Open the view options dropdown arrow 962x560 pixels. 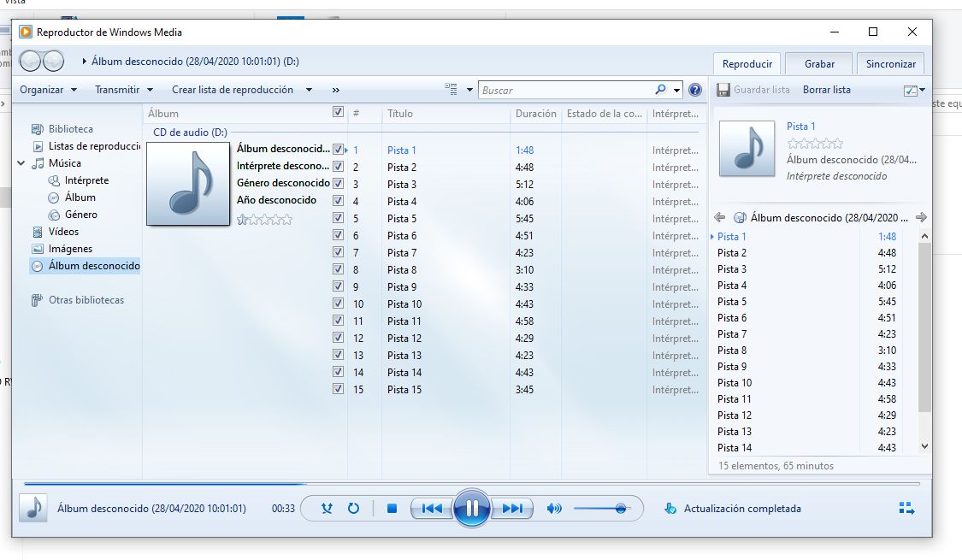(469, 90)
